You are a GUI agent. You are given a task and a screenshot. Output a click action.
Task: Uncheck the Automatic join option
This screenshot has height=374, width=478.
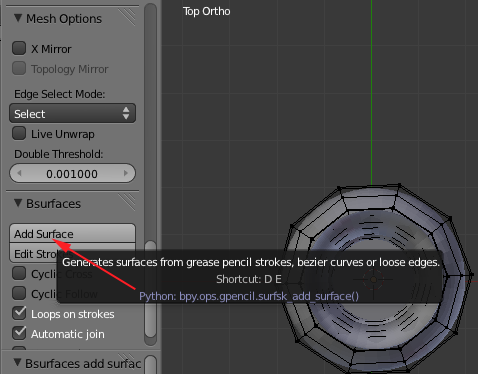click(19, 333)
